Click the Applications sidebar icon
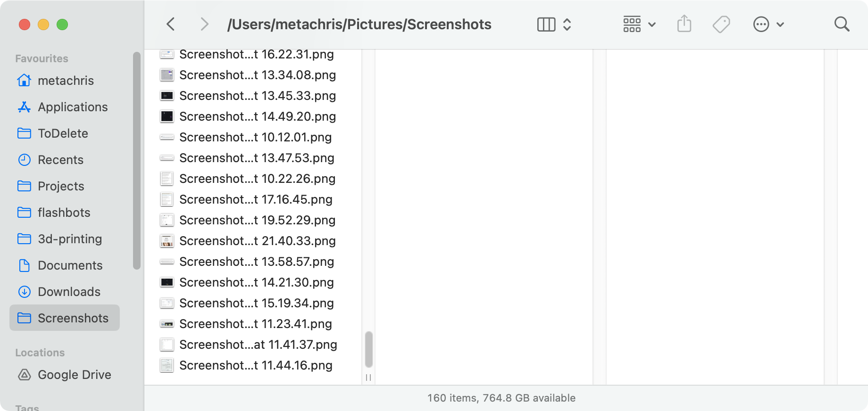The height and width of the screenshot is (411, 868). click(x=24, y=107)
